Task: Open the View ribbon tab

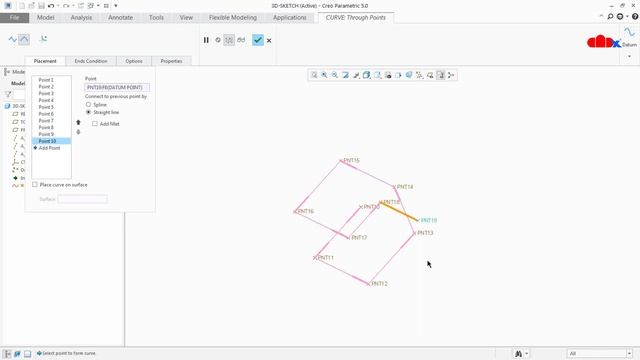Action: tap(186, 18)
